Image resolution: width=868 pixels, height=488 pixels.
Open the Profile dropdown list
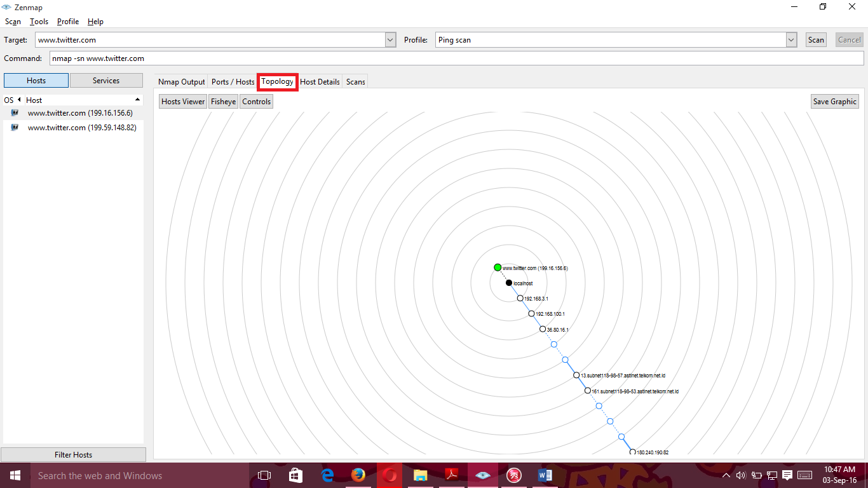pyautogui.click(x=791, y=39)
